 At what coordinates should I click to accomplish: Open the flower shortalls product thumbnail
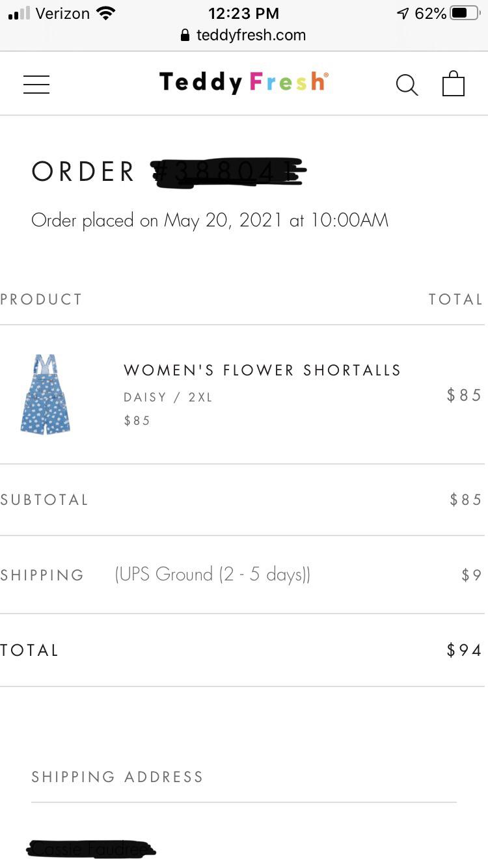(x=45, y=394)
